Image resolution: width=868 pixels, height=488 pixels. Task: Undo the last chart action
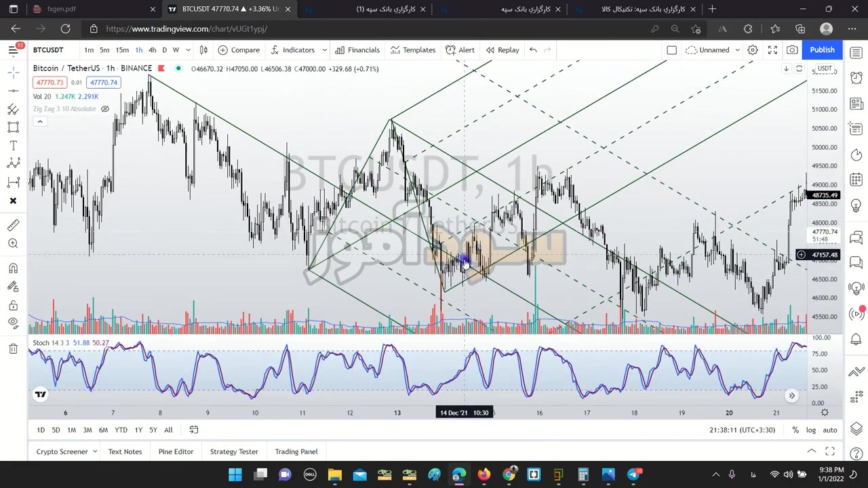[533, 50]
